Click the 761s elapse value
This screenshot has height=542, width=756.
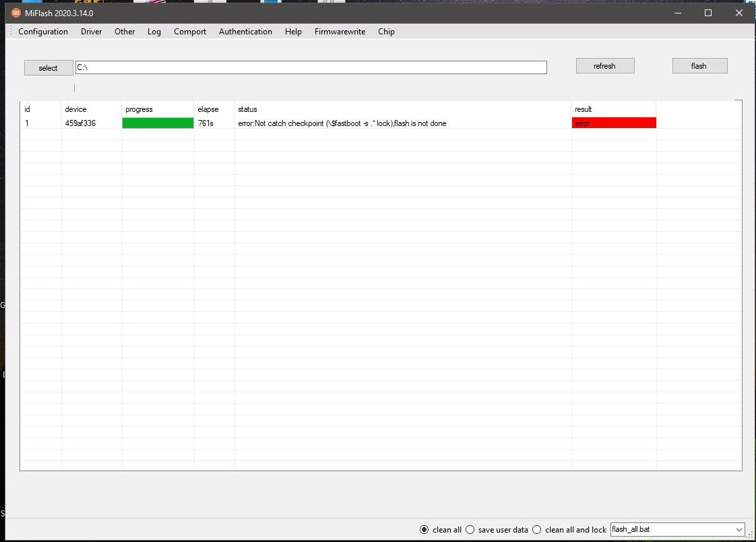pyautogui.click(x=206, y=123)
